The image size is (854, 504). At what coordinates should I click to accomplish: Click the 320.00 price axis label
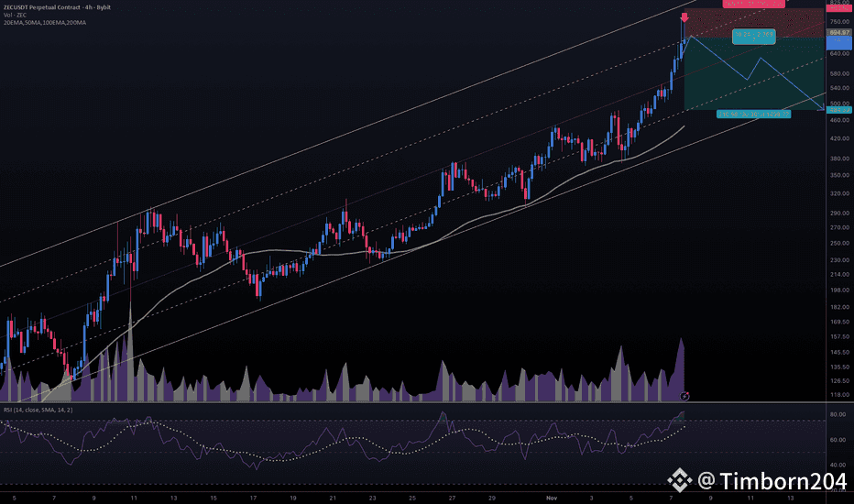coord(839,193)
